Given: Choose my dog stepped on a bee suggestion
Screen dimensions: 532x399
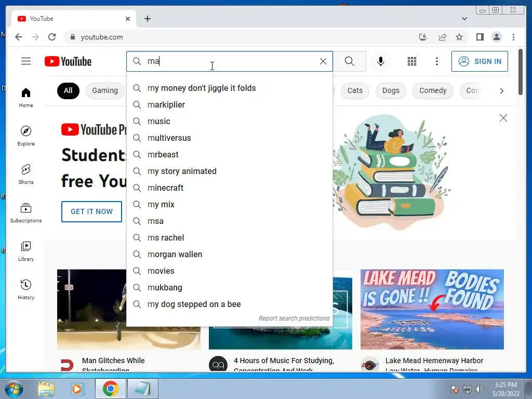Looking at the screenshot, I should [229, 304].
